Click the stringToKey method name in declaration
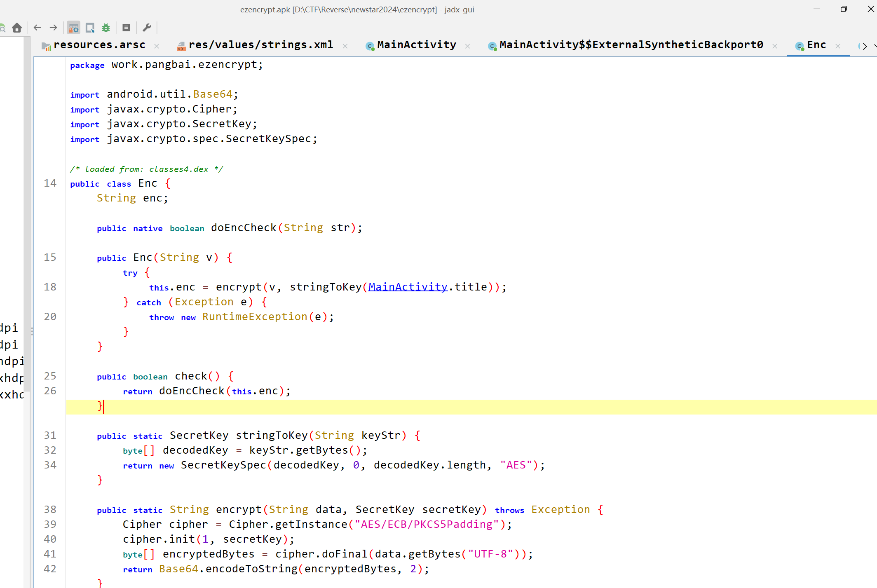The height and width of the screenshot is (588, 877). [x=272, y=435]
